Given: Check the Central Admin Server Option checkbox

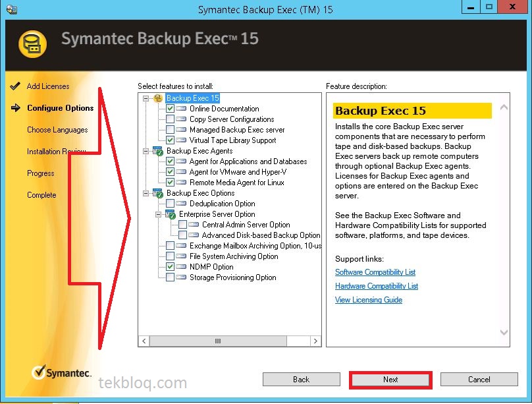Looking at the screenshot, I should [183, 225].
